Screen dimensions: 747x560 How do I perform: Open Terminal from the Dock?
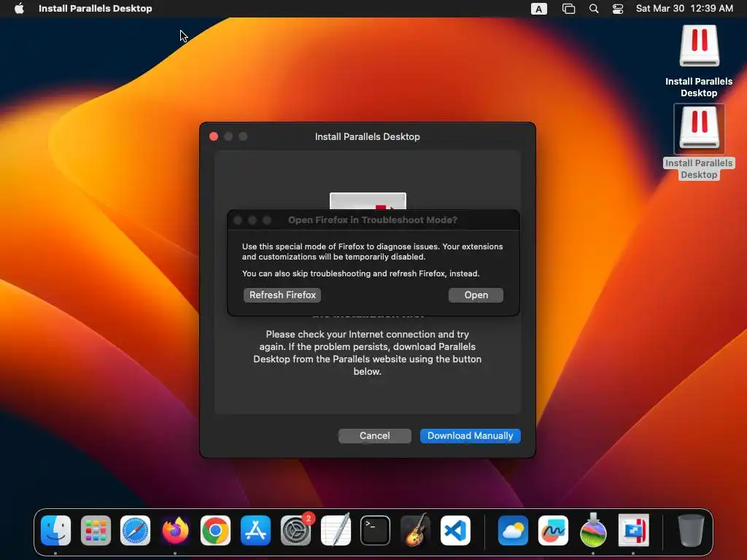pyautogui.click(x=376, y=530)
